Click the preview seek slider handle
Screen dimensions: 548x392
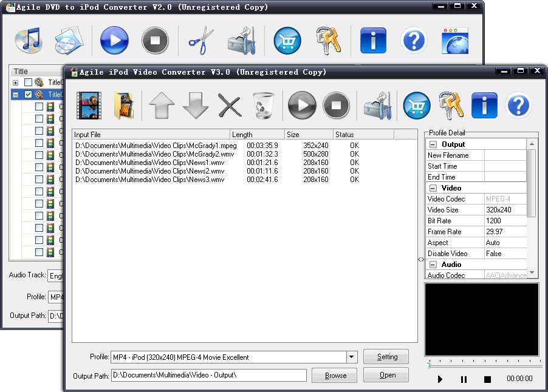click(x=429, y=365)
